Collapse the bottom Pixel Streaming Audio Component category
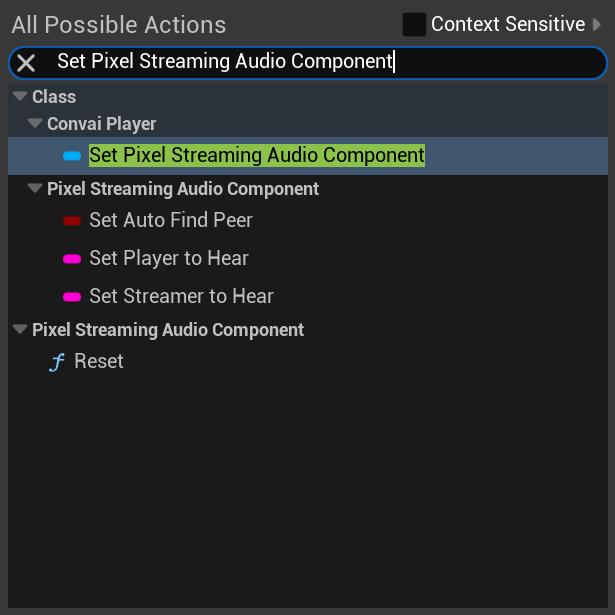The height and width of the screenshot is (615, 615). tap(20, 329)
